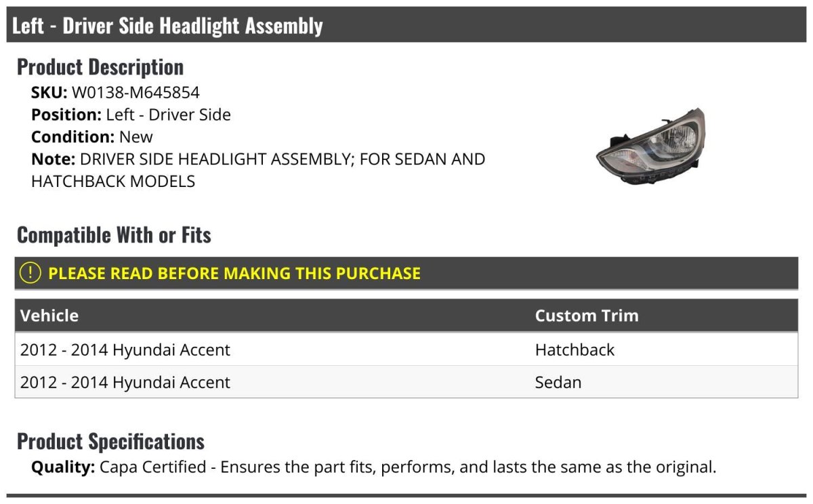Click the Sedan trim cell
813x504 pixels.
pyautogui.click(x=558, y=382)
